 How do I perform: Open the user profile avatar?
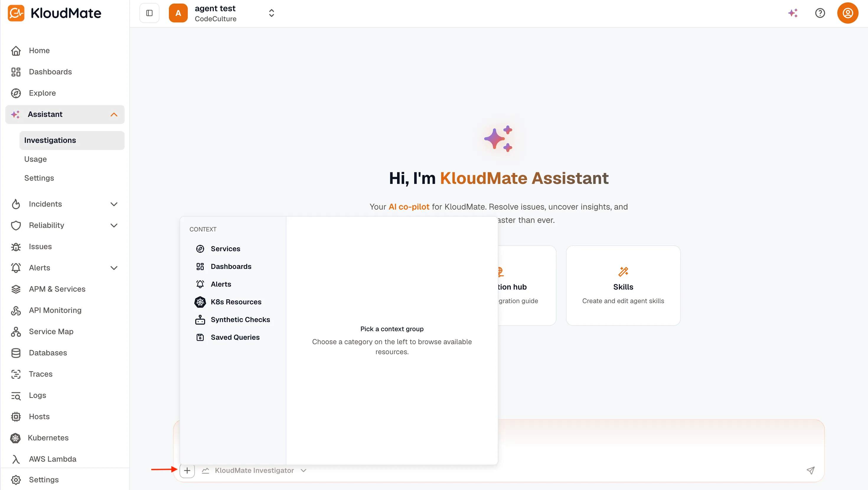(x=847, y=13)
